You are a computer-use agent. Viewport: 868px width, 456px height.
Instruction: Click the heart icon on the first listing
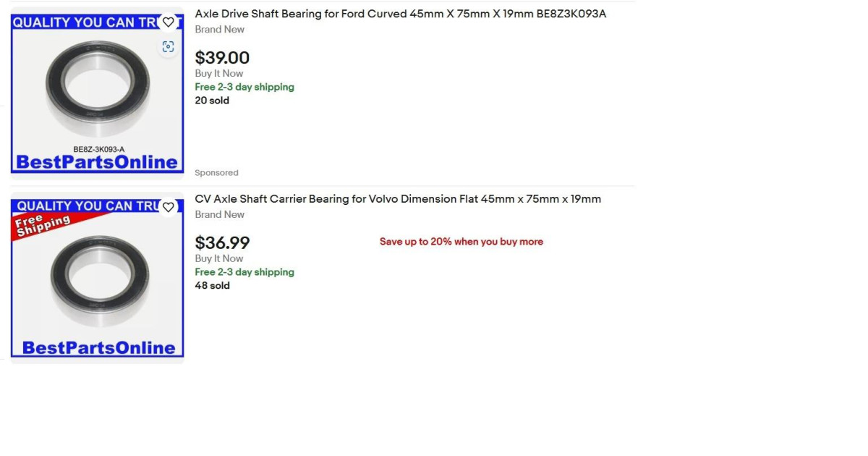(x=168, y=22)
